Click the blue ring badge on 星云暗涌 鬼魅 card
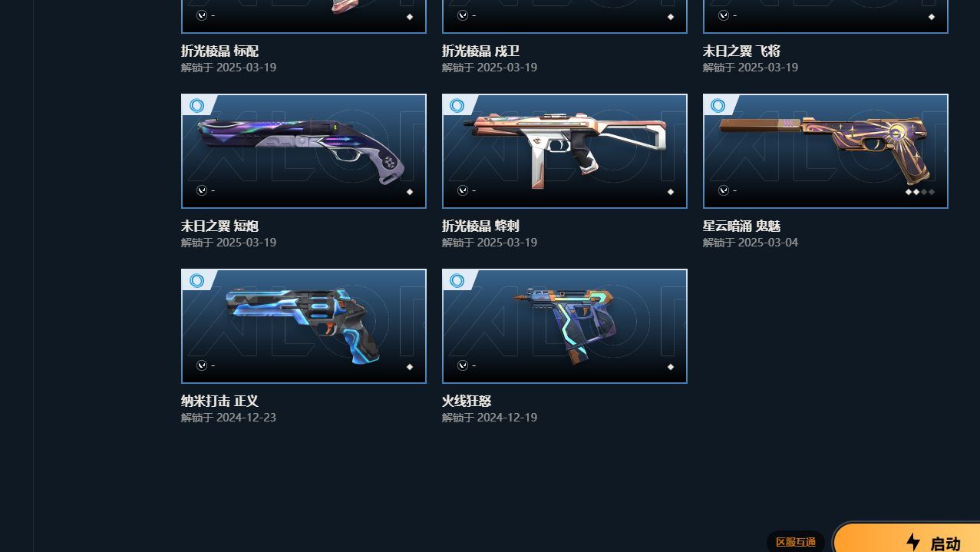Screen dimensions: 980x552 (718, 106)
